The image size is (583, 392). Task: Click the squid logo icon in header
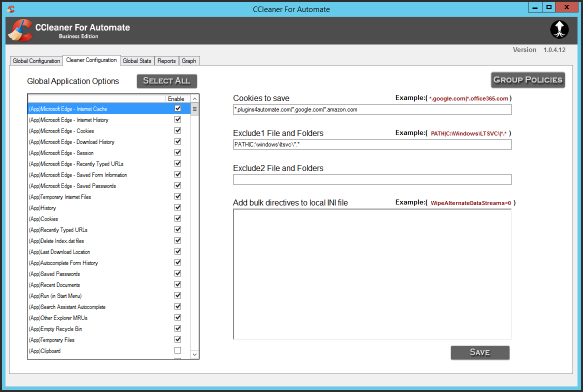point(559,29)
